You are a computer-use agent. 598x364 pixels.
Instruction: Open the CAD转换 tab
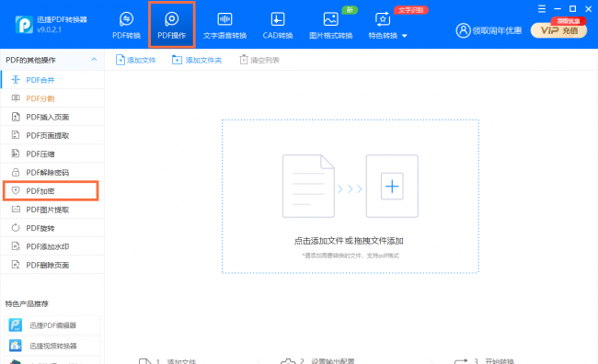[278, 25]
